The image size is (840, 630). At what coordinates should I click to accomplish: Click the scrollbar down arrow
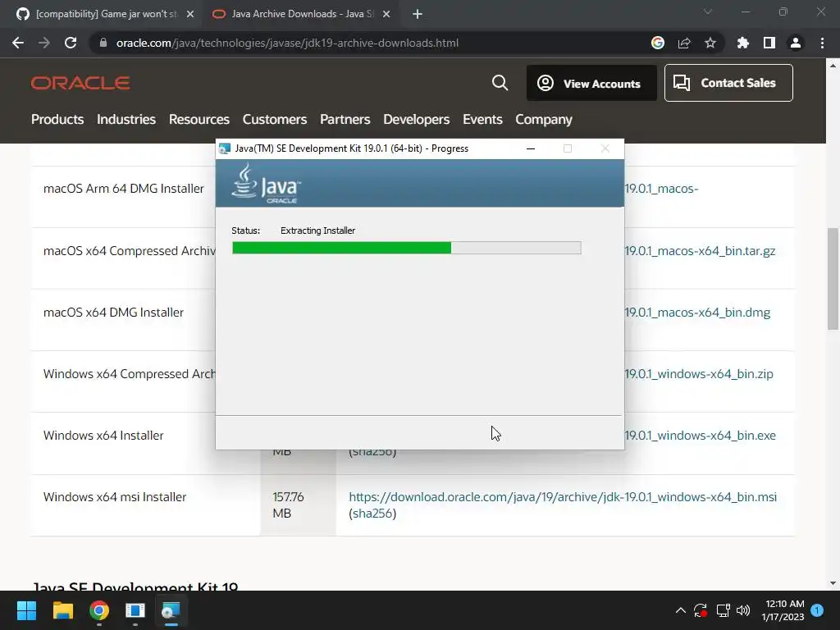(x=833, y=583)
